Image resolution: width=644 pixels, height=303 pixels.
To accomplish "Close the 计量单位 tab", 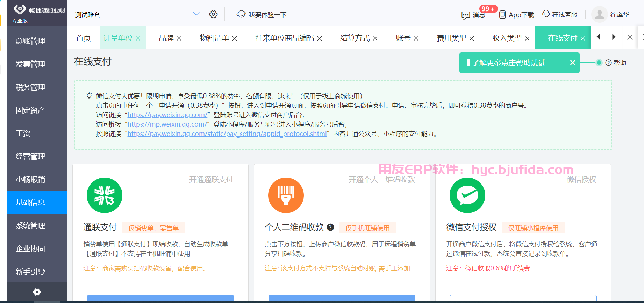I will coord(138,38).
